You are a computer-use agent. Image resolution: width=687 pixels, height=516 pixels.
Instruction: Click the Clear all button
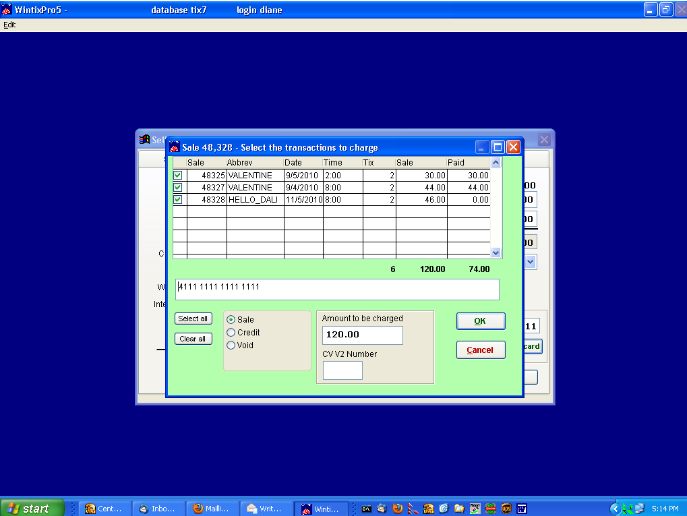[193, 339]
